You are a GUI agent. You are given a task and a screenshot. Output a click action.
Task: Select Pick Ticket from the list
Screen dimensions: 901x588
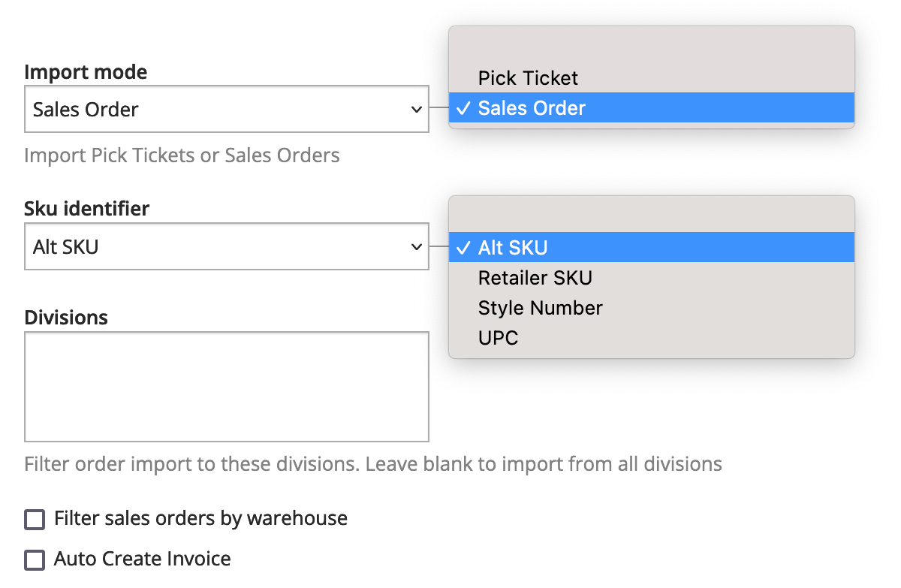(x=528, y=78)
